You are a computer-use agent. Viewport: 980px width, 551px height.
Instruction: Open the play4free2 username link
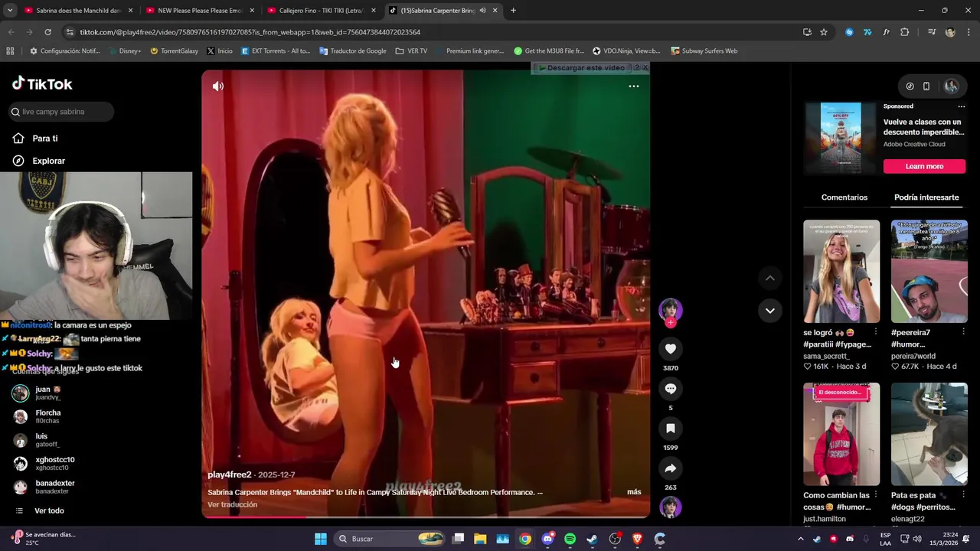tap(229, 474)
